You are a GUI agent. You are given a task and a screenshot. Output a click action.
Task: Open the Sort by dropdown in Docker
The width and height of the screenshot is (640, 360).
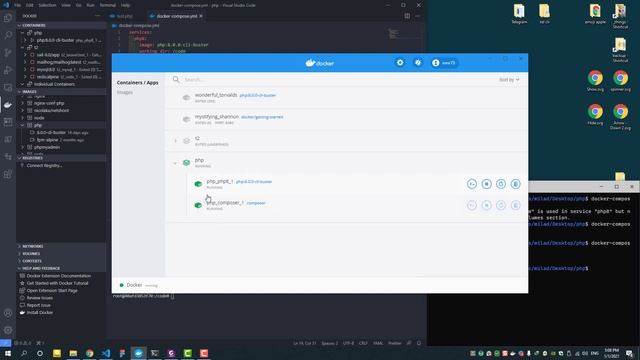click(x=509, y=80)
